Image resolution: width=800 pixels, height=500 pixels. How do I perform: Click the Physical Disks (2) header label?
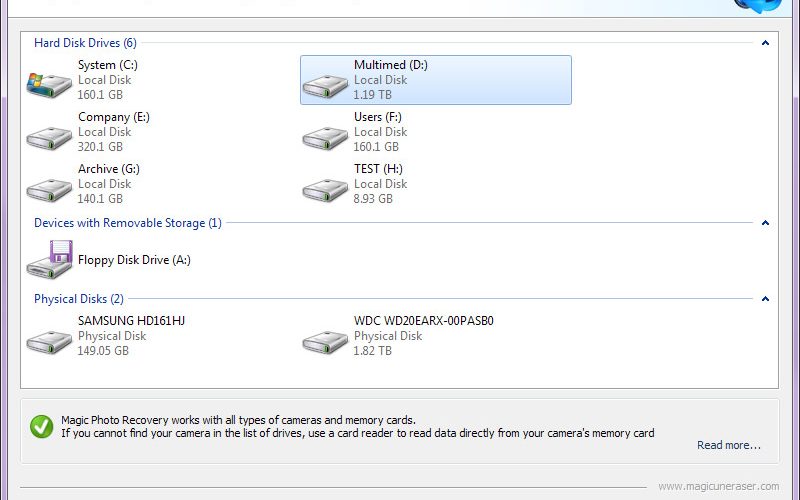pyautogui.click(x=79, y=299)
